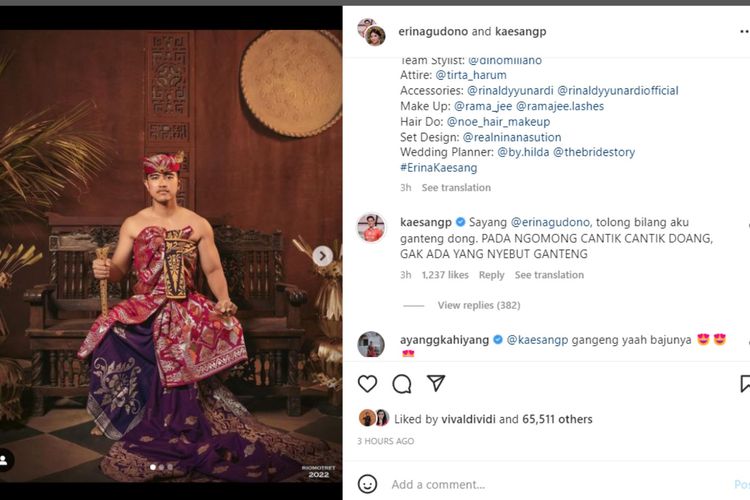View the 65,511 others who liked
This screenshot has width=750, height=500.
point(557,419)
